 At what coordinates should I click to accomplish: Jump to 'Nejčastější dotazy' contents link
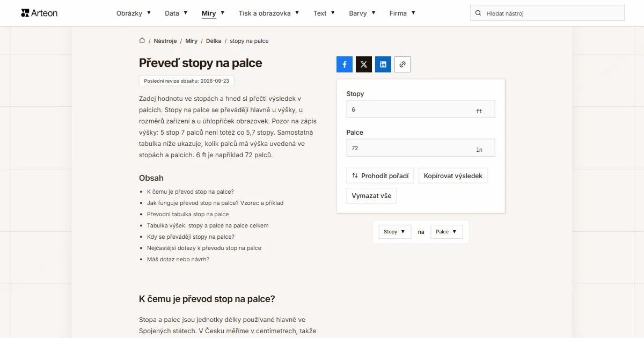click(204, 248)
